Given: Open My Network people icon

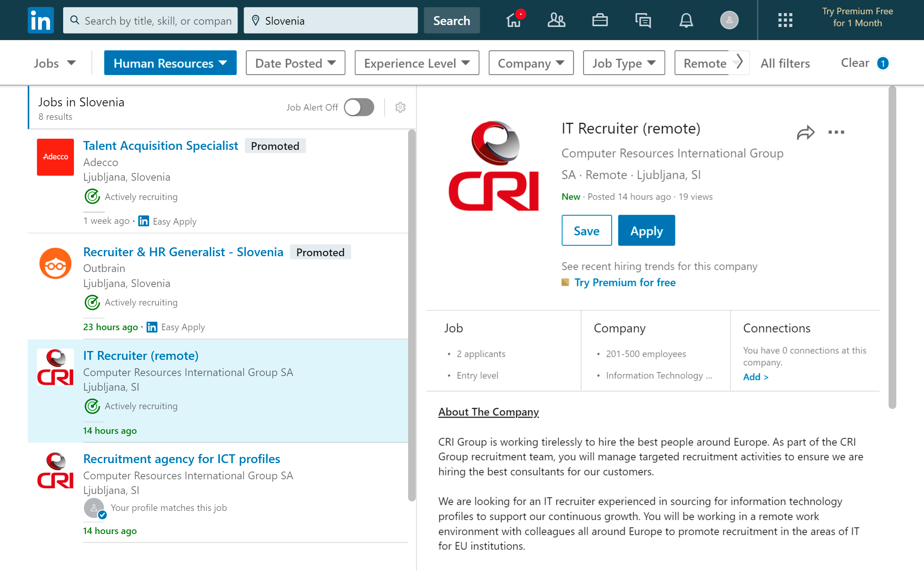Looking at the screenshot, I should click(x=556, y=20).
